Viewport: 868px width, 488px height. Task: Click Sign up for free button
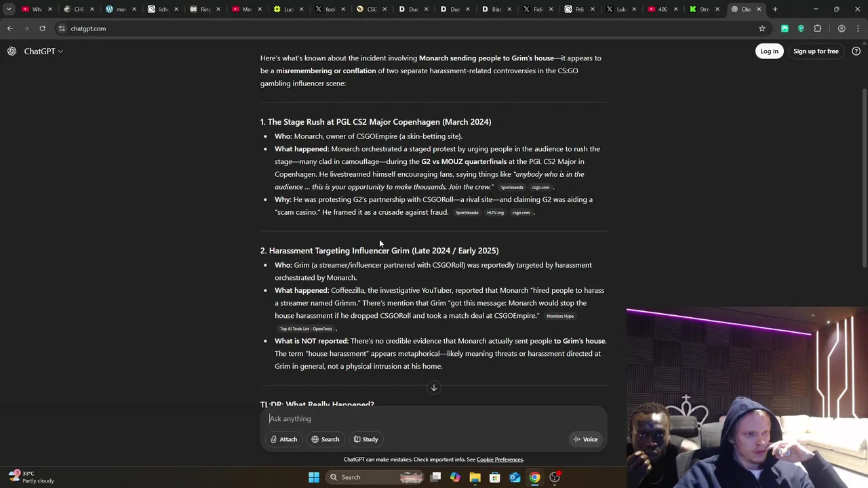pos(816,52)
